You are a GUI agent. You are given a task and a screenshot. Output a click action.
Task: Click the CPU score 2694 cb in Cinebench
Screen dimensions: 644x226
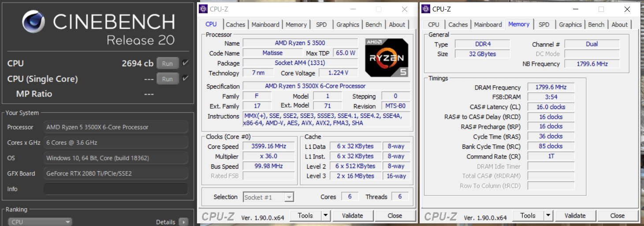pyautogui.click(x=138, y=64)
